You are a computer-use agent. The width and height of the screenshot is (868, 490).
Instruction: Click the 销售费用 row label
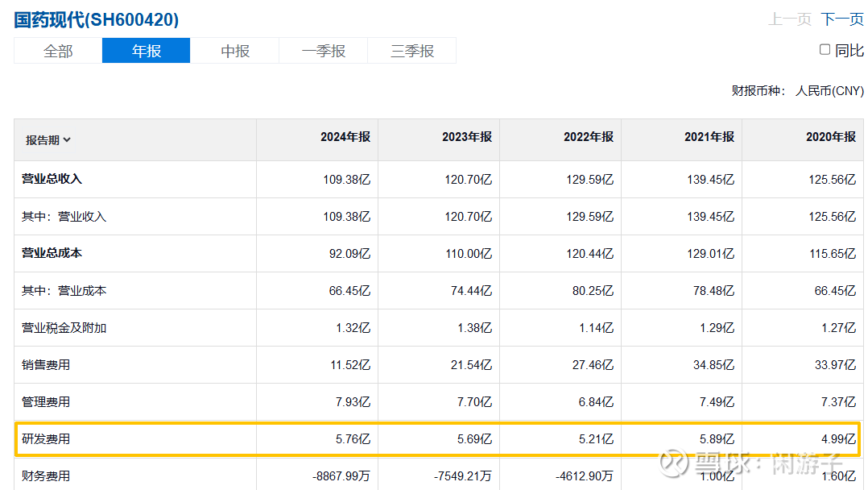coord(46,365)
